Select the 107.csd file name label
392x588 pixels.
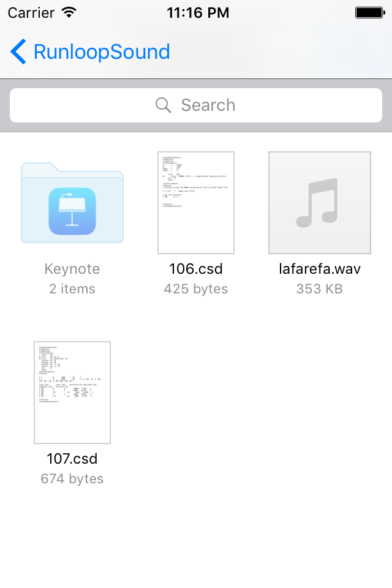click(72, 459)
